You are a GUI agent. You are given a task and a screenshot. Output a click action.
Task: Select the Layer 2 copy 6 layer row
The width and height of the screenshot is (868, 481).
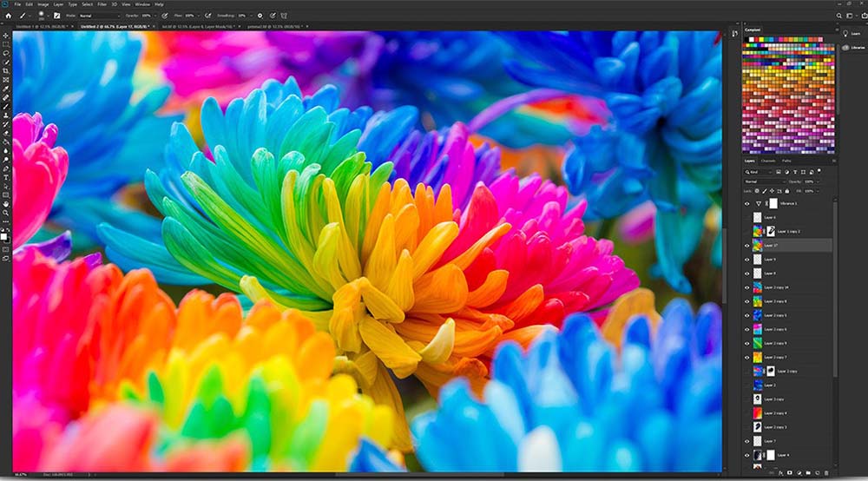click(x=788, y=329)
